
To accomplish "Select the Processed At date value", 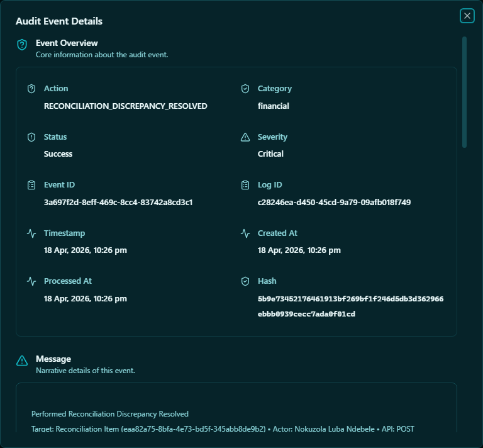I will [86, 299].
